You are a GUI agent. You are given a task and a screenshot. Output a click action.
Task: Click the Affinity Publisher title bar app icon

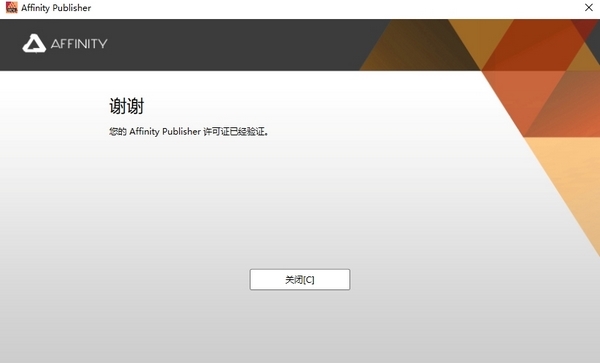point(11,8)
